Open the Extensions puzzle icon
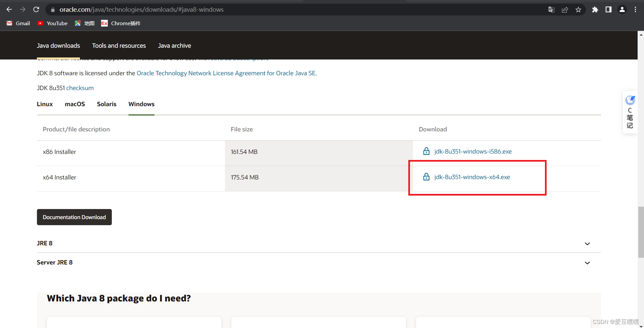Image resolution: width=644 pixels, height=328 pixels. [x=595, y=9]
